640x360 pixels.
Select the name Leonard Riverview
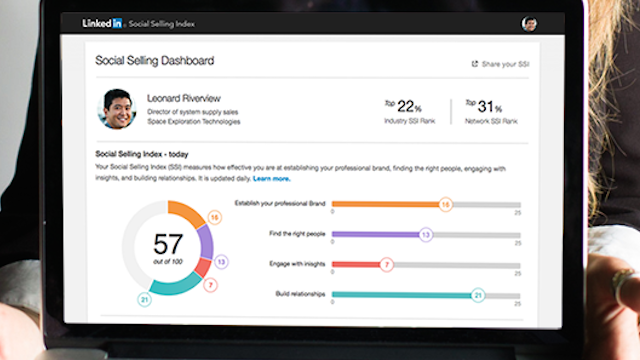click(184, 98)
